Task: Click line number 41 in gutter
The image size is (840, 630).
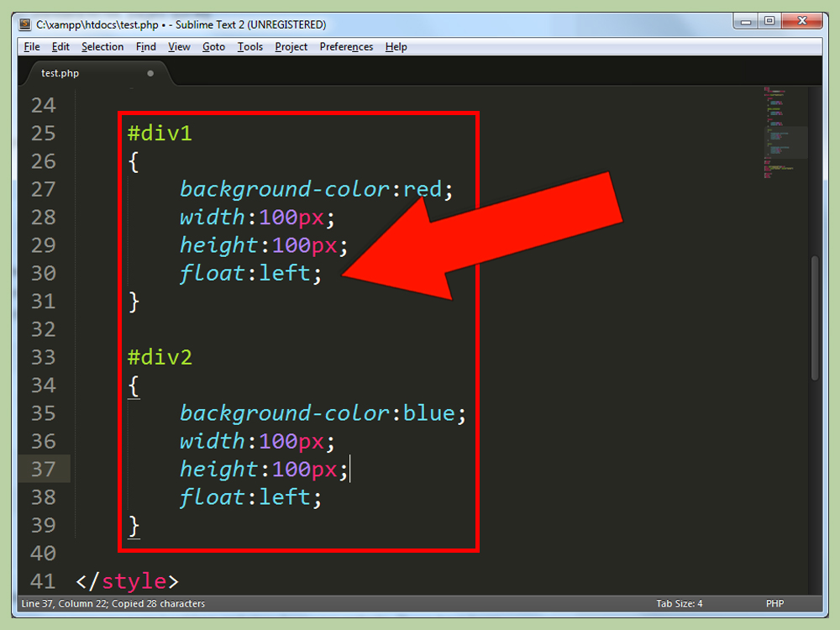Action: click(x=44, y=581)
